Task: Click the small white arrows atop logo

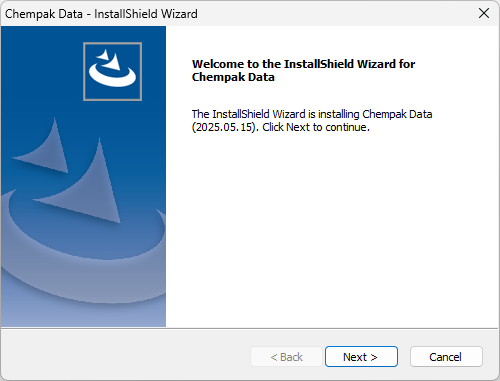Action: (109, 59)
